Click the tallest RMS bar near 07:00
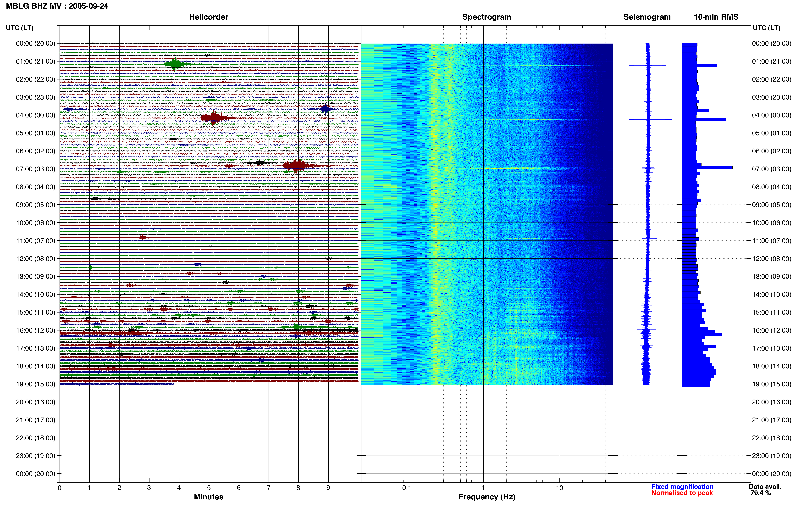The height and width of the screenshot is (508, 812). click(707, 167)
